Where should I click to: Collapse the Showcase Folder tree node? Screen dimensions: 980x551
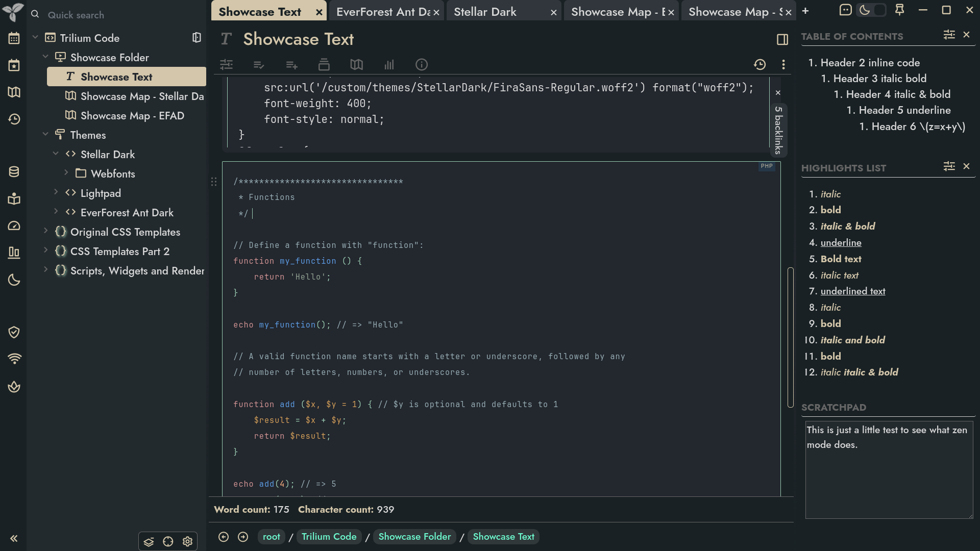tap(45, 57)
